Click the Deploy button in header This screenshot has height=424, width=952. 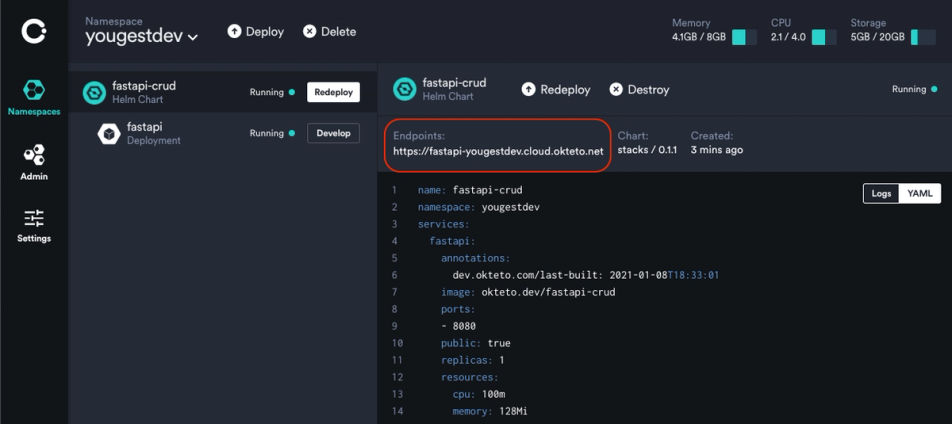click(x=256, y=32)
